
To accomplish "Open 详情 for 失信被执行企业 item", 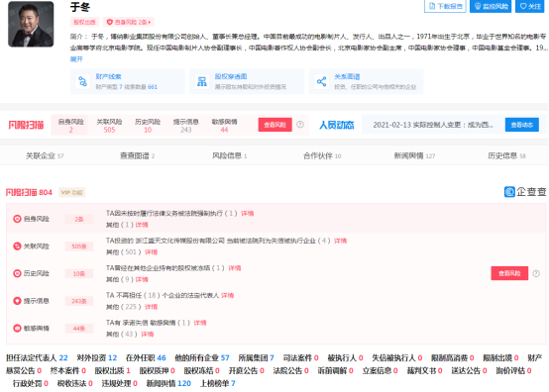I will (340, 241).
